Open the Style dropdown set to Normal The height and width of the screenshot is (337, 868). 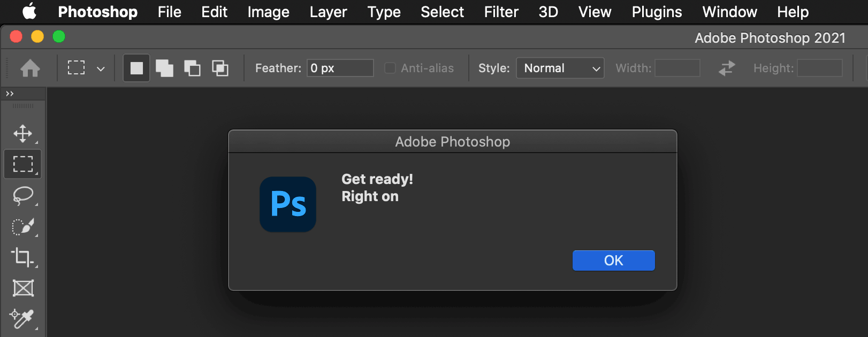560,68
